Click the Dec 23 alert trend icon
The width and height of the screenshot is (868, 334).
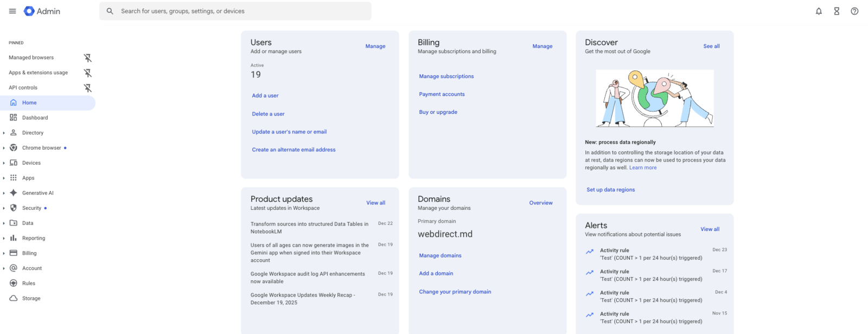click(590, 252)
